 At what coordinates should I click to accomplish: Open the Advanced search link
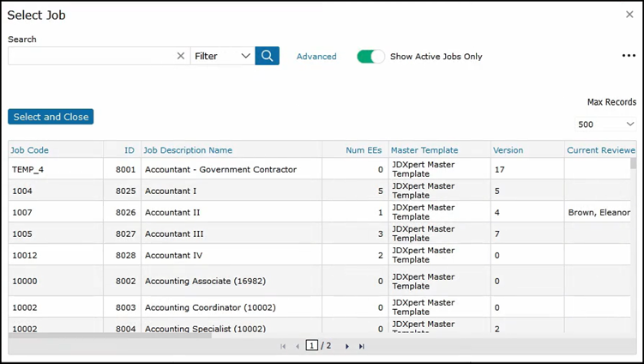pos(316,57)
